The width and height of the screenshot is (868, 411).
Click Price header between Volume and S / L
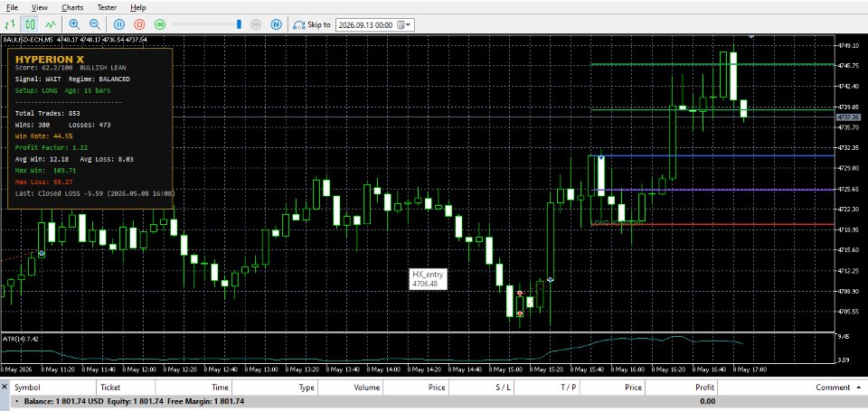(x=416, y=388)
